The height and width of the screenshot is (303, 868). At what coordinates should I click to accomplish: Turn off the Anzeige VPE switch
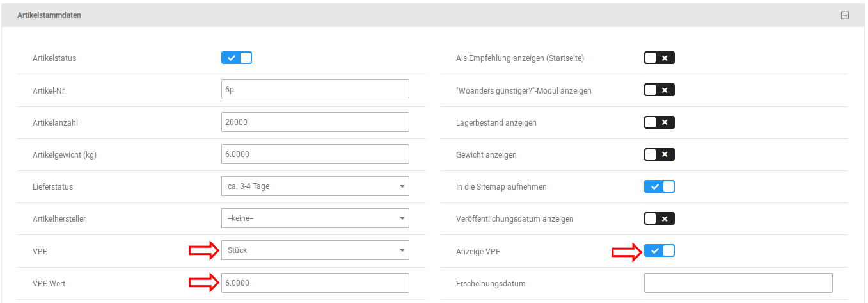[659, 250]
